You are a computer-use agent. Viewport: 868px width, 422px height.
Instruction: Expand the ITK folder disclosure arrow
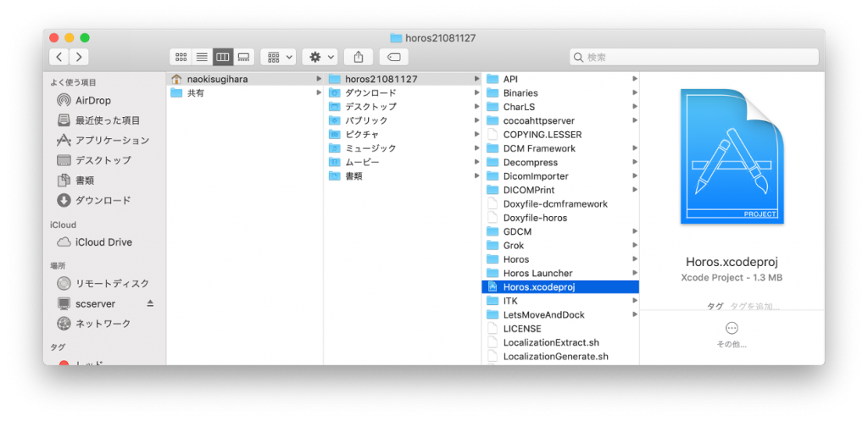pos(635,301)
